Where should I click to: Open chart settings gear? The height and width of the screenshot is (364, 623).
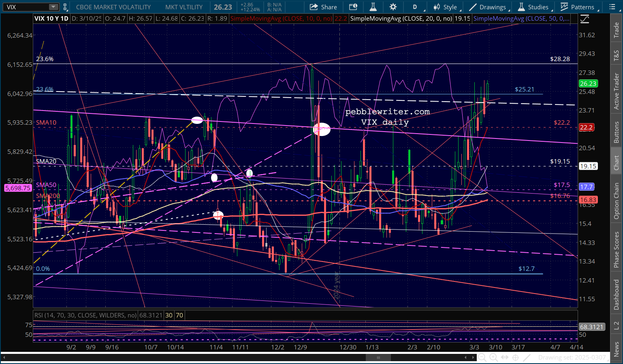pyautogui.click(x=393, y=7)
